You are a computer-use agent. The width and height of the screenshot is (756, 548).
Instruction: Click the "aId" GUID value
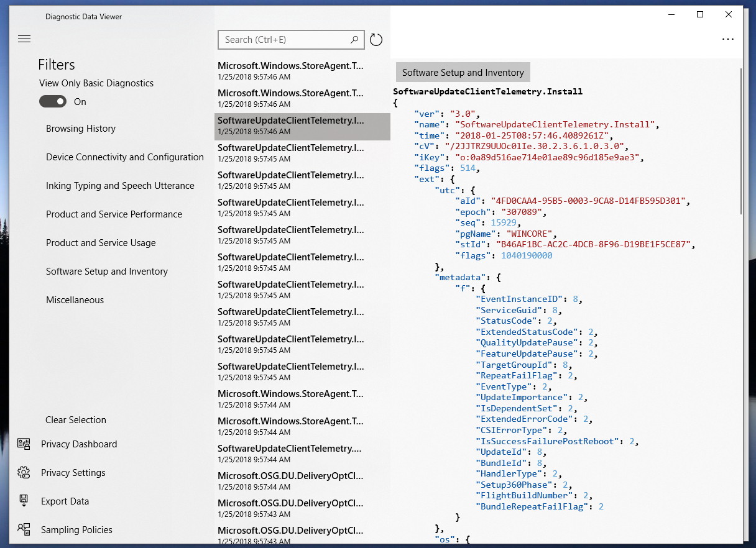pos(589,201)
